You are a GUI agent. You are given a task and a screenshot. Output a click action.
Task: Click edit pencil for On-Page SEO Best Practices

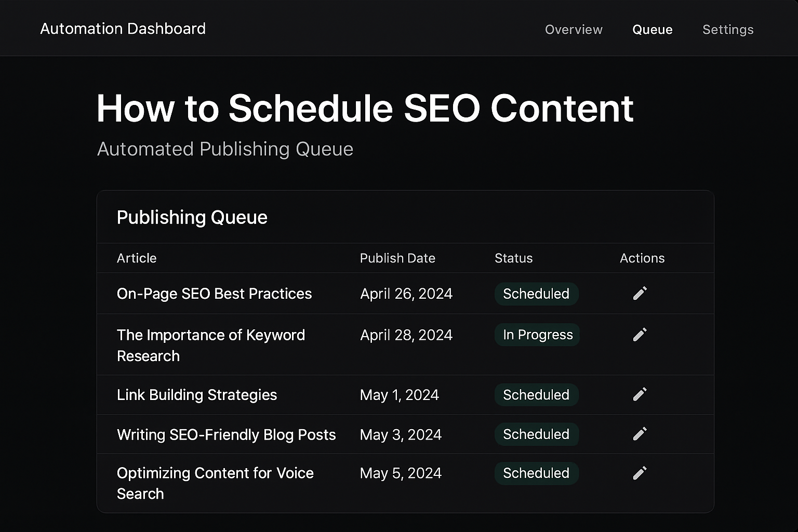(x=640, y=294)
